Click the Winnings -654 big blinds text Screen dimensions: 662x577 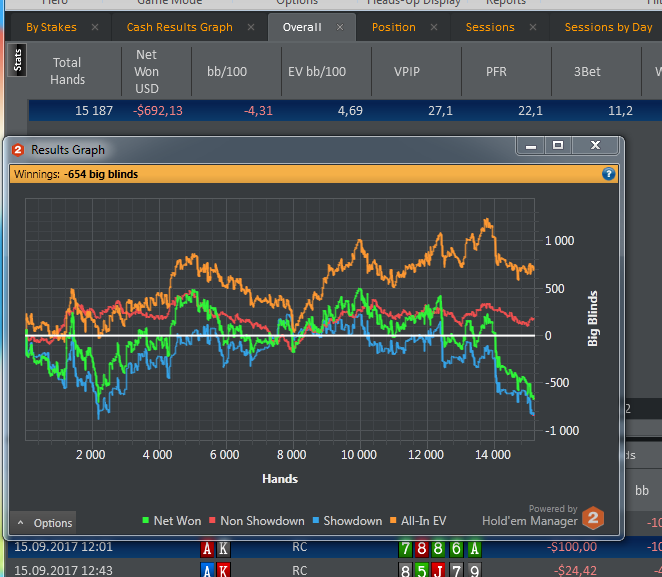pyautogui.click(x=76, y=174)
